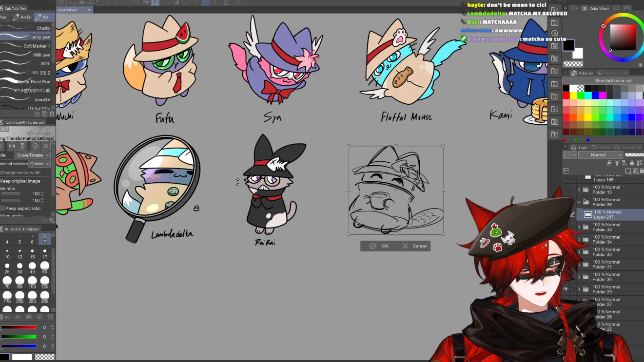The image size is (644, 362).
Task: Tick the selection checkbox beside Folder 15
Action: coord(573,190)
